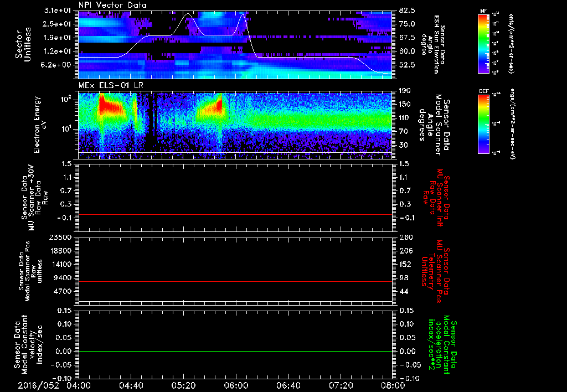Click the 67.5 degree tick value
Image resolution: width=567 pixels, height=392 pixels.
click(407, 38)
